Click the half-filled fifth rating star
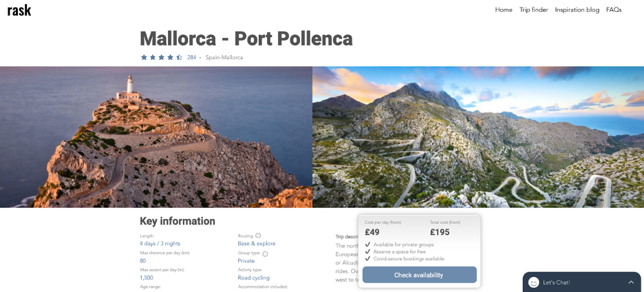The height and width of the screenshot is (292, 644). click(x=180, y=57)
